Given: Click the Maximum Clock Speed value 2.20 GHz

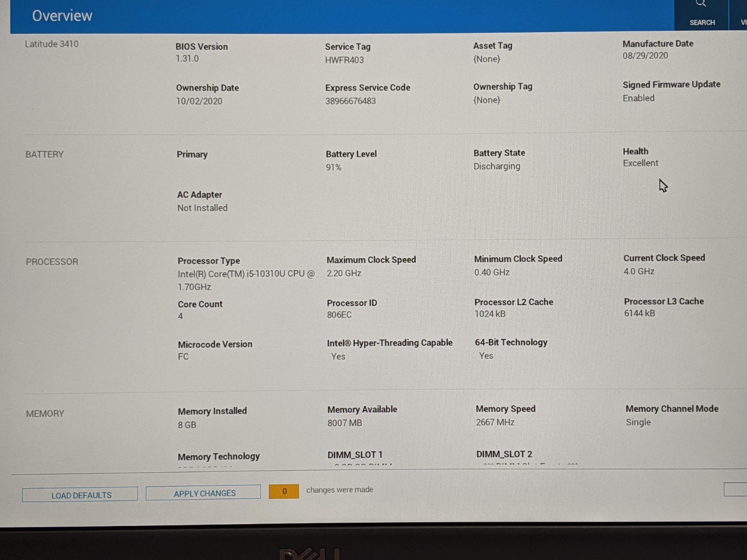Looking at the screenshot, I should [x=344, y=273].
